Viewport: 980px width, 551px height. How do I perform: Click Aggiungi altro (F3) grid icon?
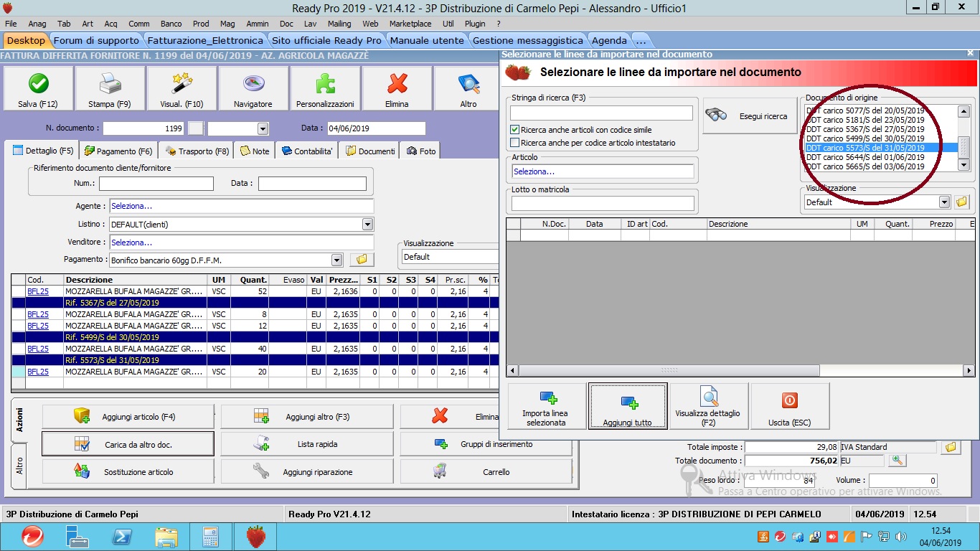click(261, 416)
